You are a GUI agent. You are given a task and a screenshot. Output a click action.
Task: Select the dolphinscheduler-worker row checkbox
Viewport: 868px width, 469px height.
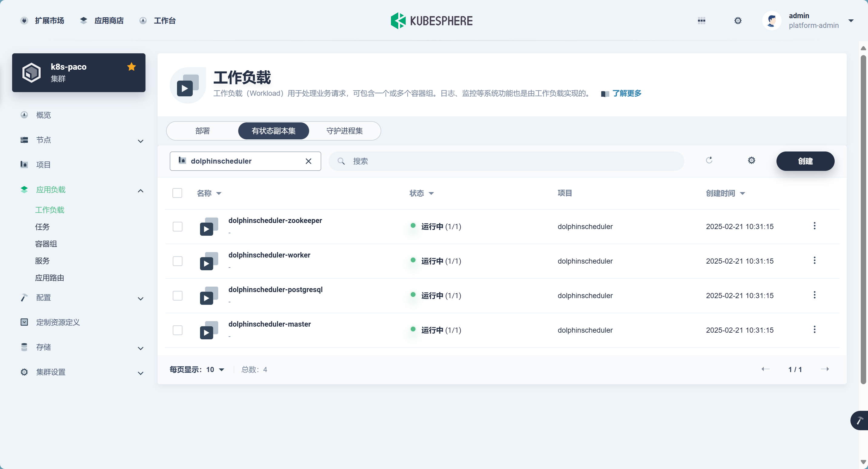click(x=177, y=261)
